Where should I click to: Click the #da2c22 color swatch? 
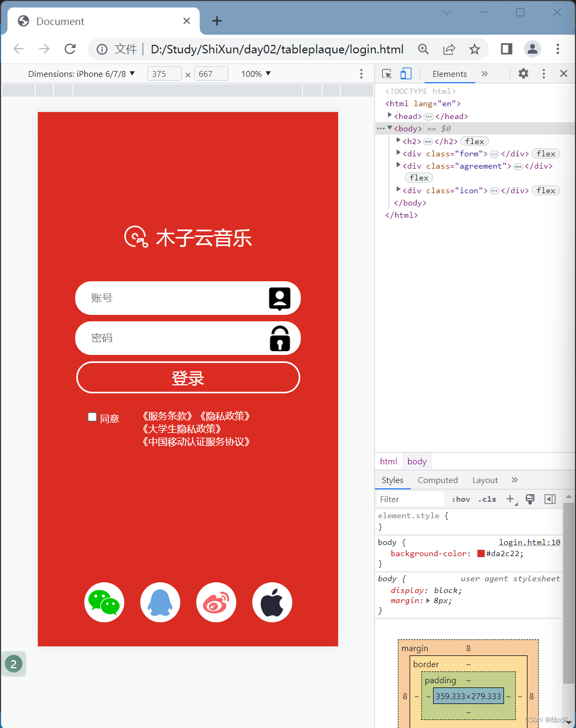(481, 553)
